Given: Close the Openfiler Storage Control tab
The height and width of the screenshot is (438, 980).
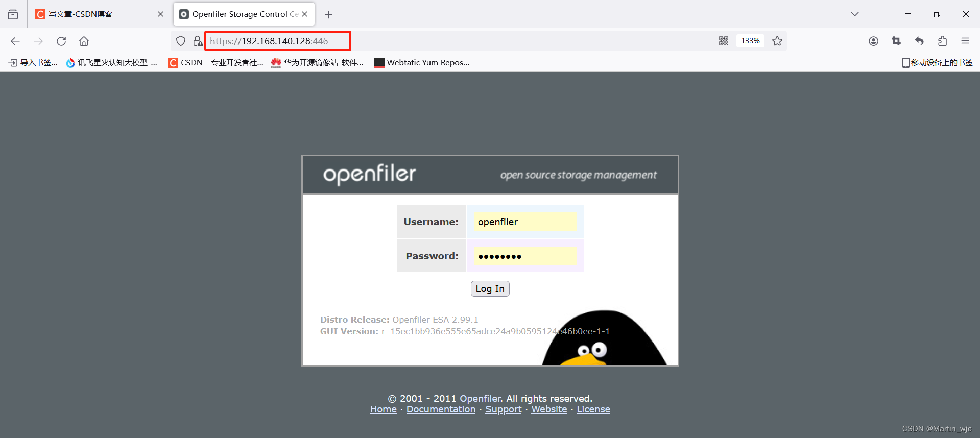Looking at the screenshot, I should [x=305, y=14].
